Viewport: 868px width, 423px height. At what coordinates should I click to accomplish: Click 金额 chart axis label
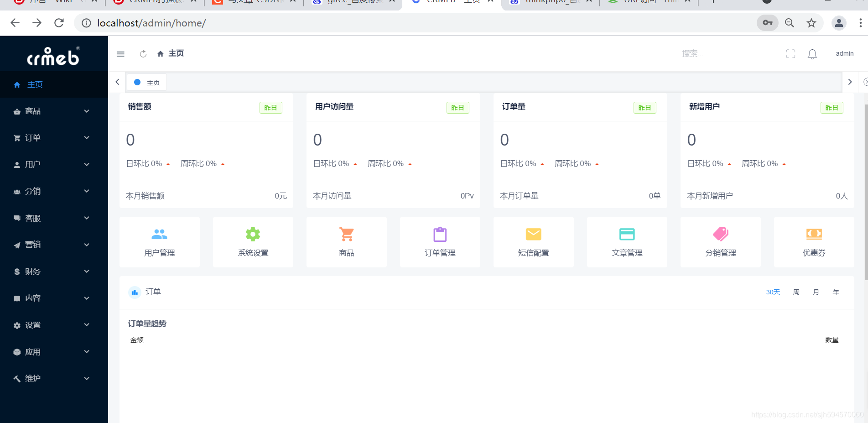(137, 340)
